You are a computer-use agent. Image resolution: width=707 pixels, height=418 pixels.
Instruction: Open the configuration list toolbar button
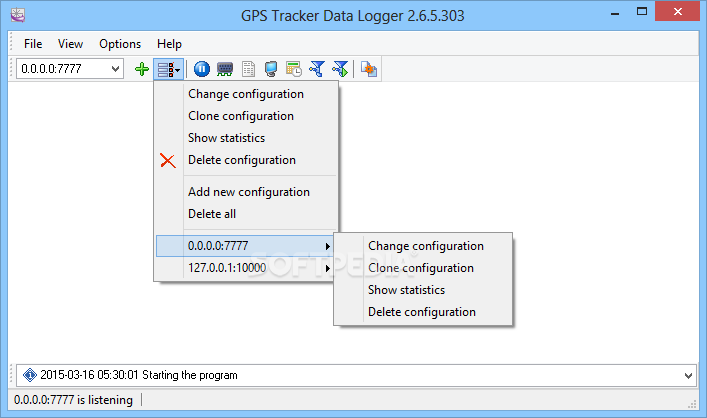pyautogui.click(x=169, y=69)
